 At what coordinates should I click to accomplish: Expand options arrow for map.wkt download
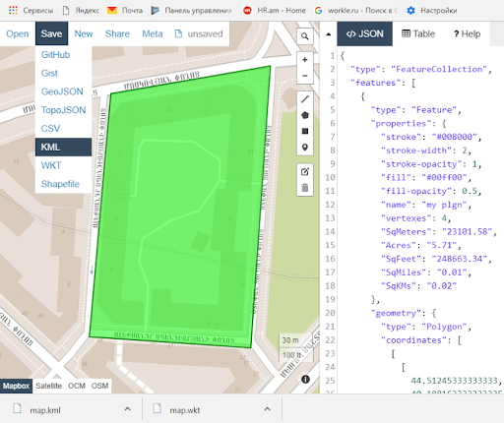click(268, 409)
